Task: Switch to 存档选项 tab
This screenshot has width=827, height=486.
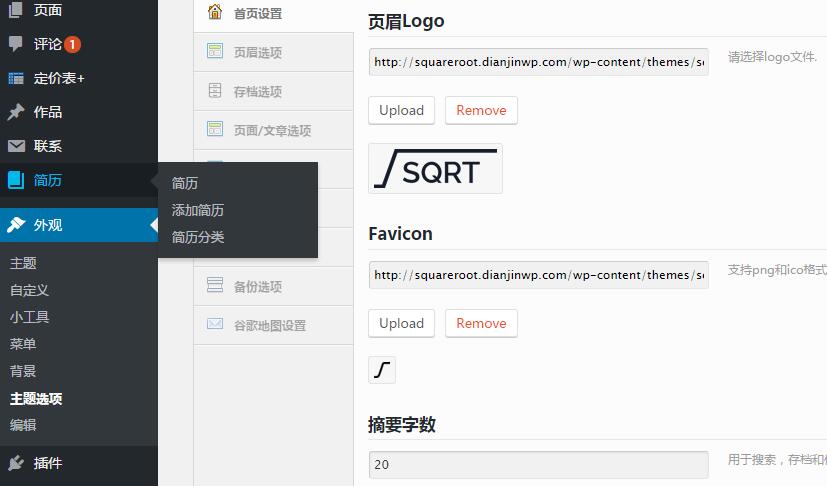Action: tap(273, 91)
